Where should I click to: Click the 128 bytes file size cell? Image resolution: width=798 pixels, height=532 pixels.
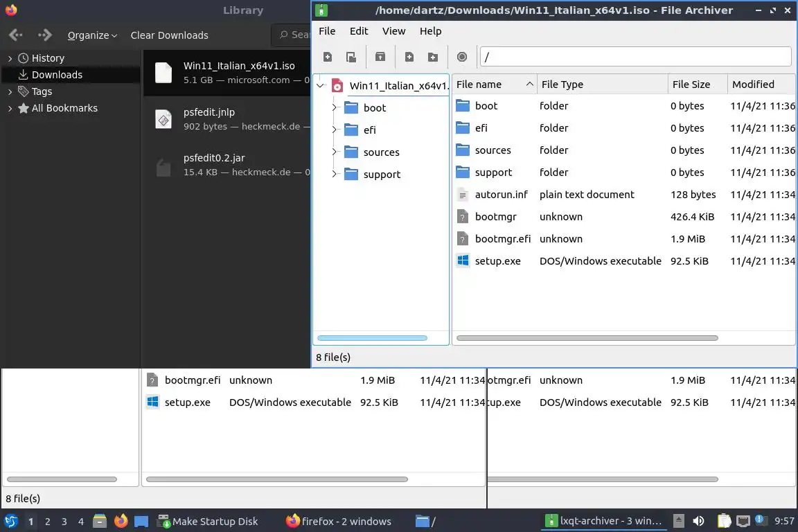click(693, 195)
